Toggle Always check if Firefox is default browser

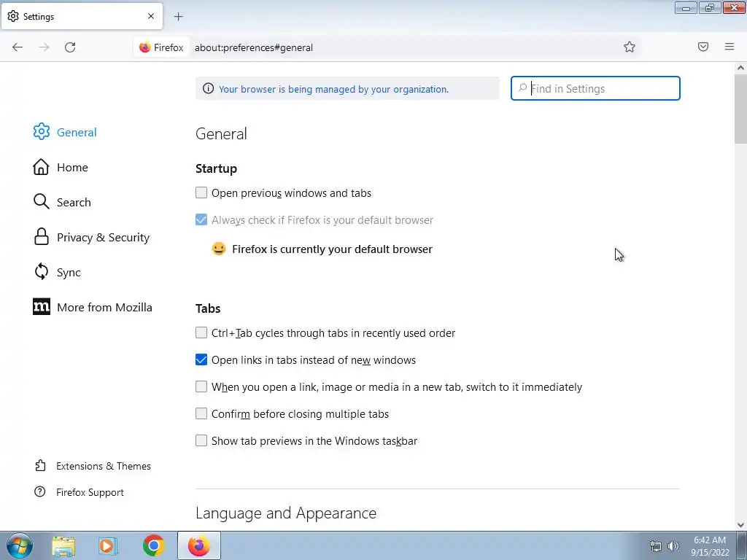pos(201,219)
